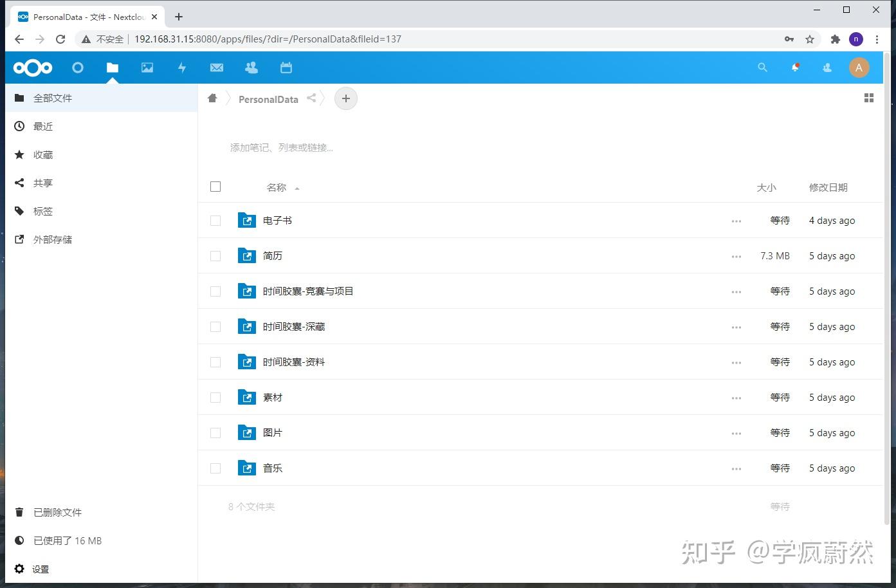The height and width of the screenshot is (588, 896).
Task: Check the select-all checkbox in header
Action: click(215, 187)
